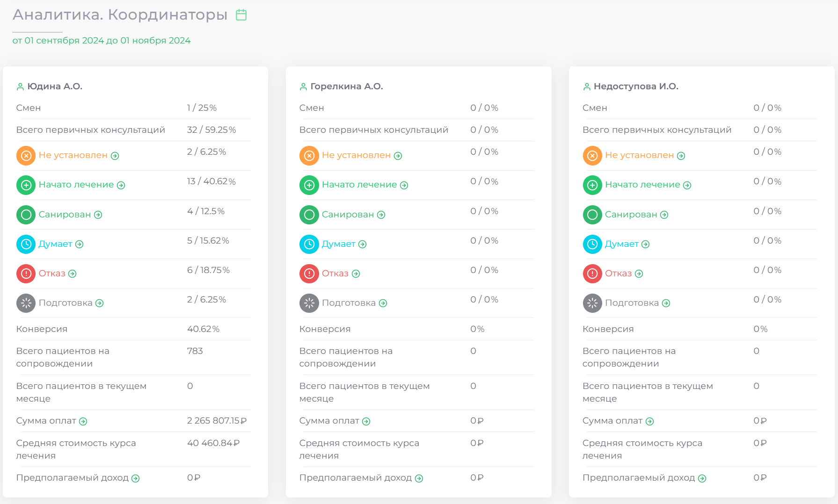Click Санирован circle icon in Горелкина card

309,215
